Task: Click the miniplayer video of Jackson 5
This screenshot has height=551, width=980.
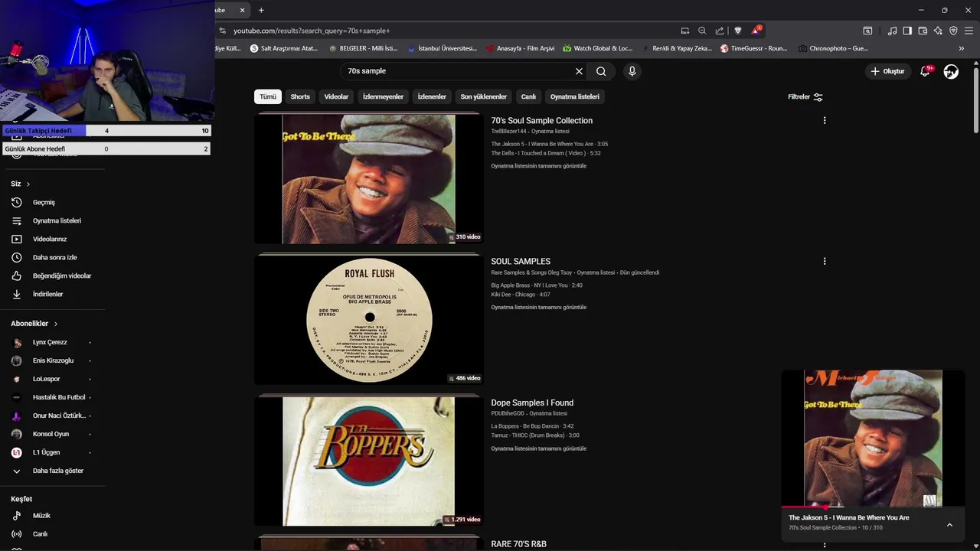Action: (873, 438)
